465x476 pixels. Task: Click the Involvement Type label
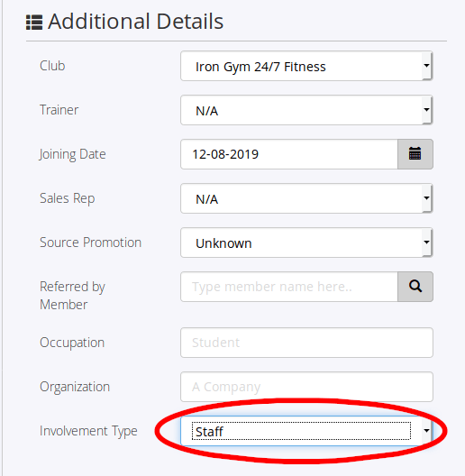[88, 431]
